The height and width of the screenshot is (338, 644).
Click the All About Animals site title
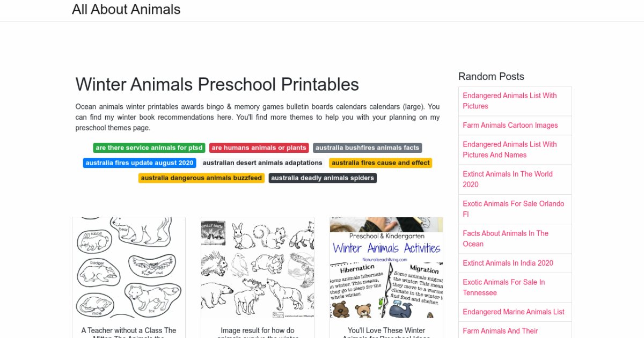[x=126, y=10]
